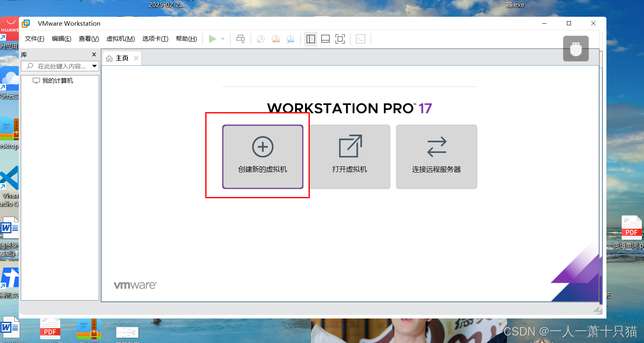Toggle the library sidebar view icon
Viewport: 644px width, 343px height.
[x=311, y=39]
